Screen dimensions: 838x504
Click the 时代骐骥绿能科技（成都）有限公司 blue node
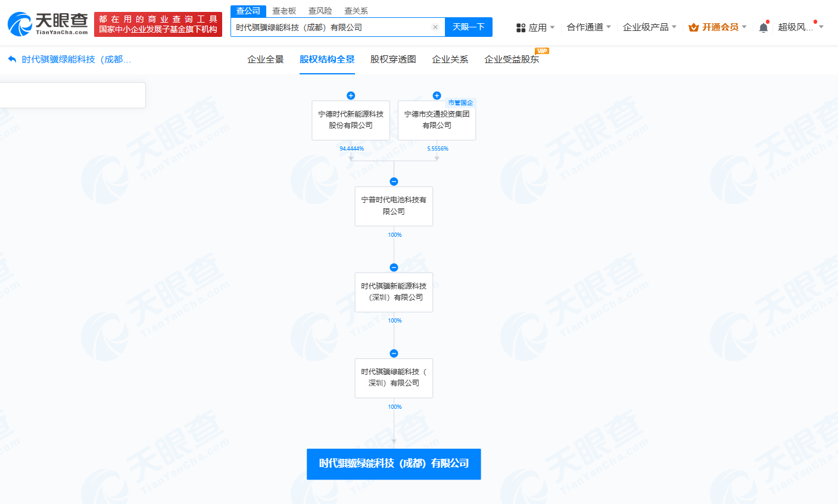(x=394, y=464)
